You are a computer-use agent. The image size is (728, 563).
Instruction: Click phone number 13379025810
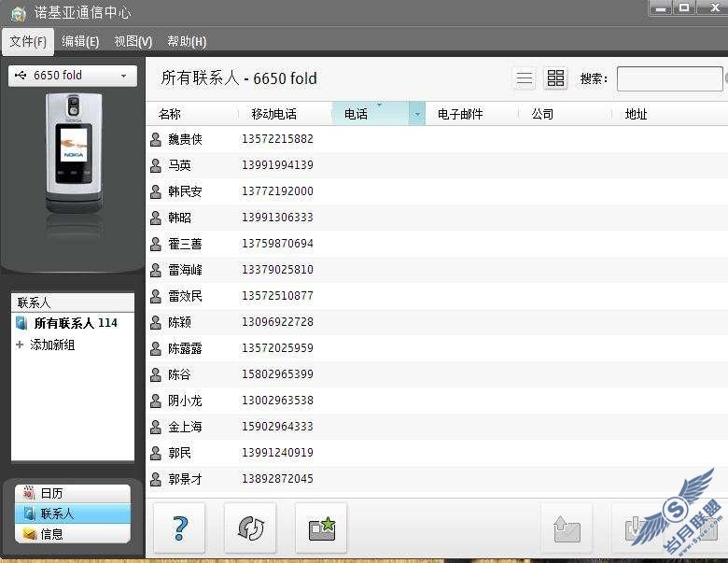[x=277, y=270]
